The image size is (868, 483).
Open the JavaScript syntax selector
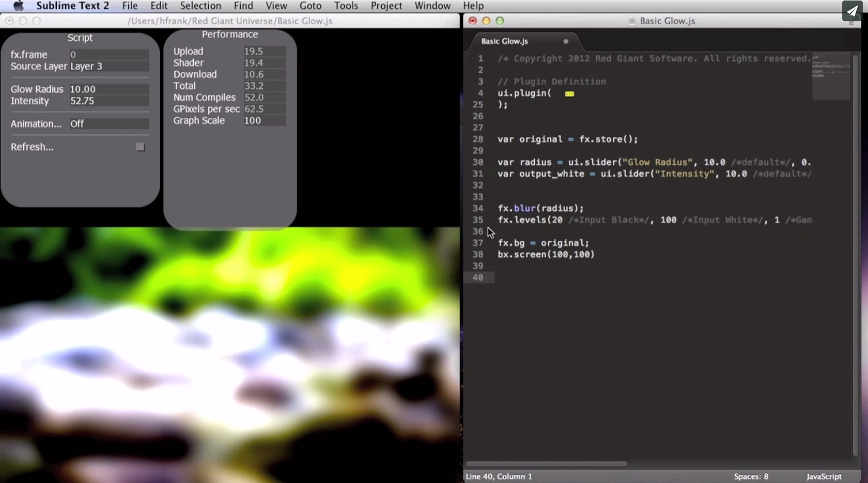824,476
